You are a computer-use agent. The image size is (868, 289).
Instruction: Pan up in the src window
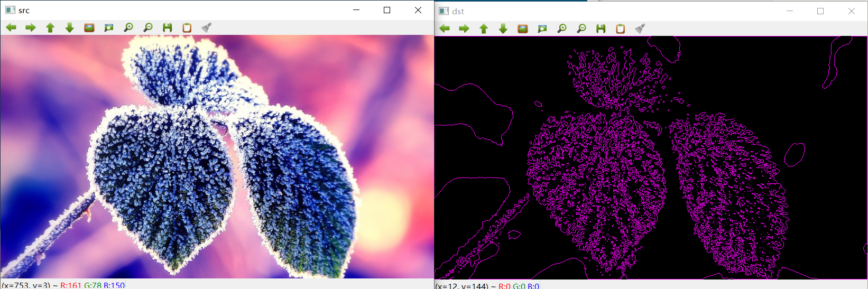click(50, 27)
